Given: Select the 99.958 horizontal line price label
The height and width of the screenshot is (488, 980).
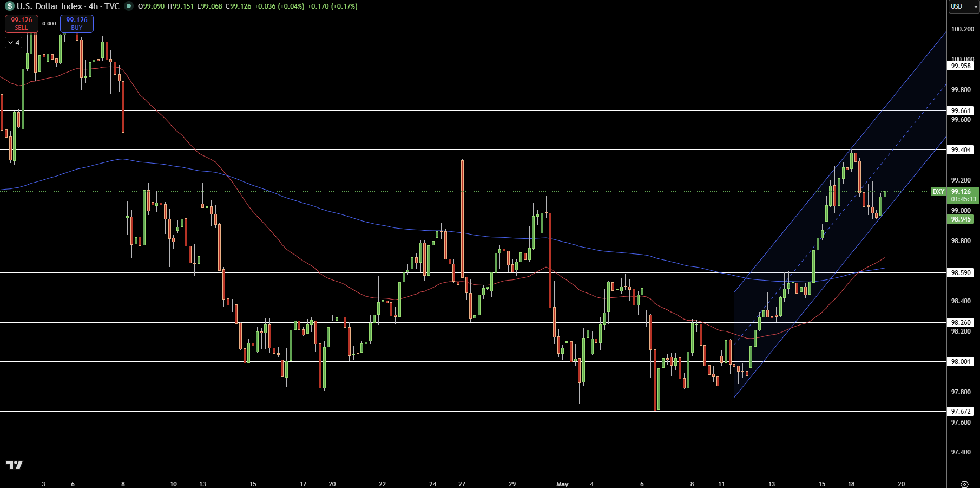Looking at the screenshot, I should click(x=961, y=66).
